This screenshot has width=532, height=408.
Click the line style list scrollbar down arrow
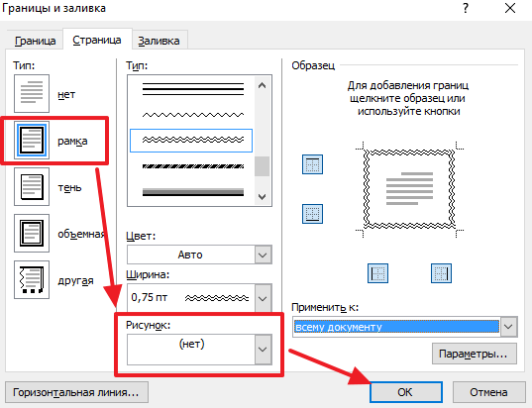(x=262, y=196)
